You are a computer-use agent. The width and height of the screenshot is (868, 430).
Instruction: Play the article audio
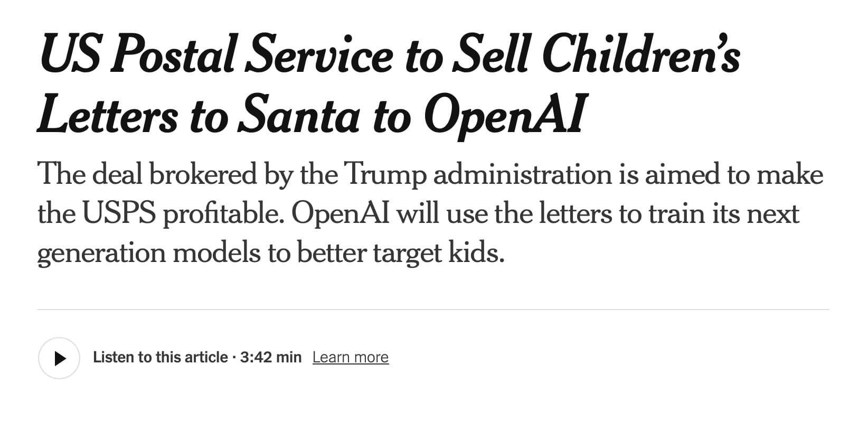point(59,358)
